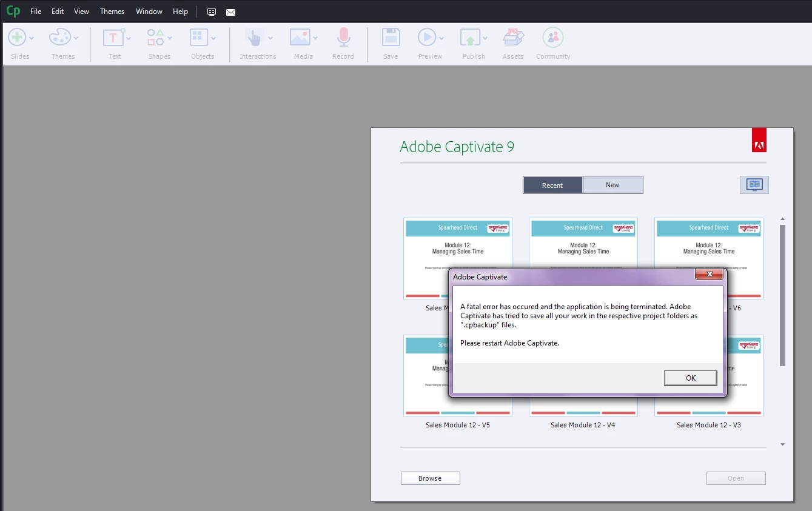The image size is (812, 511).
Task: Open the Community people icon
Action: [x=553, y=38]
